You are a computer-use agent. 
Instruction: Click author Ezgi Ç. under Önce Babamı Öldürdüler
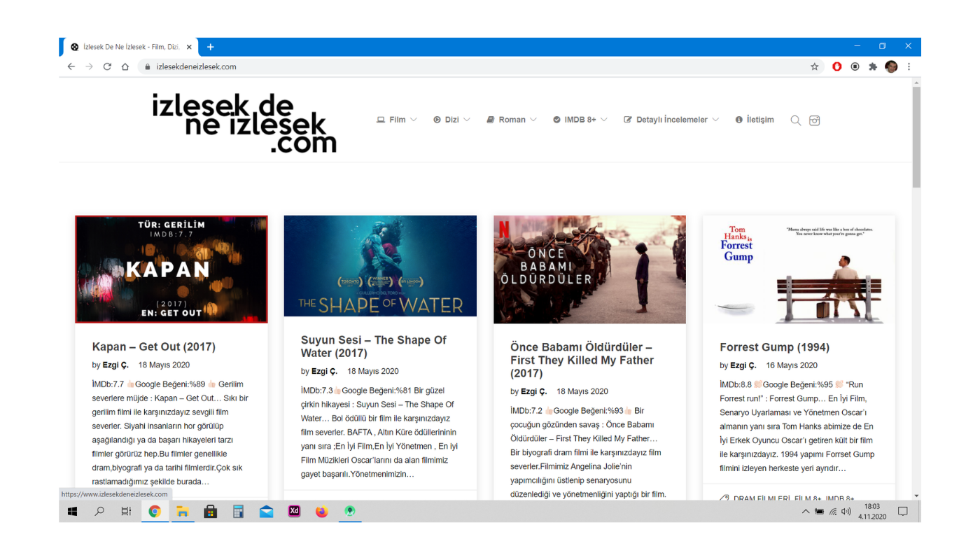click(533, 391)
